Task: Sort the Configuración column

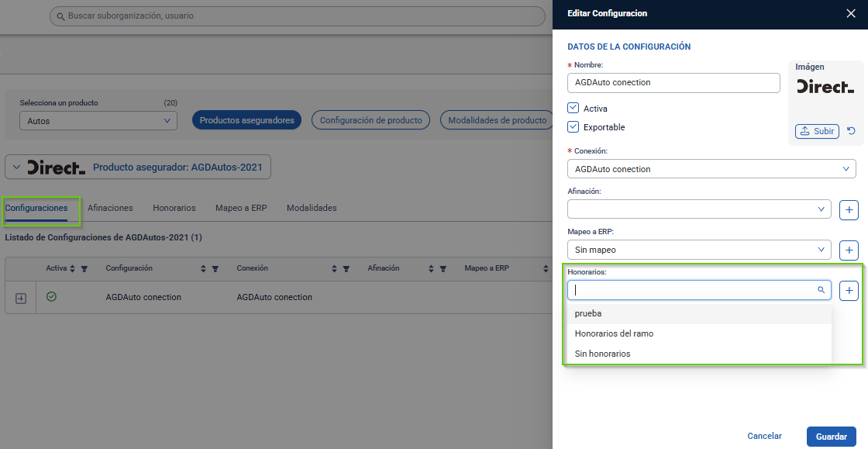Action: point(203,268)
